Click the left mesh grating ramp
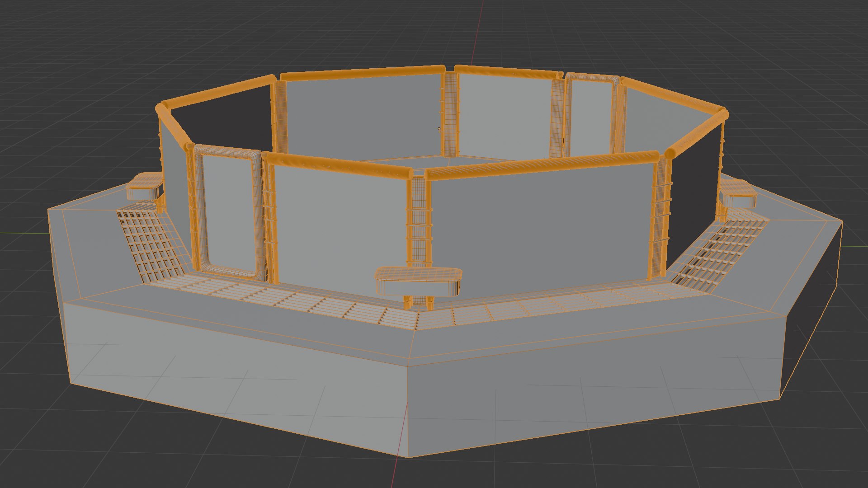The image size is (868, 488). tap(151, 246)
